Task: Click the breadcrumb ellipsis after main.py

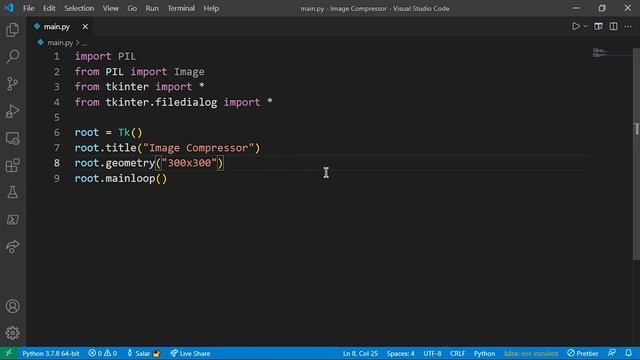Action: 84,42
